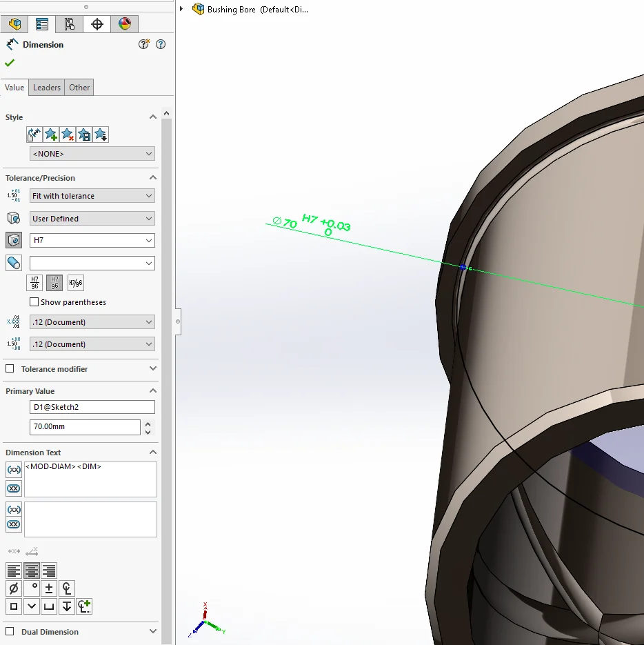
Task: Collapse the Tolerance/Precision section
Action: click(x=152, y=178)
